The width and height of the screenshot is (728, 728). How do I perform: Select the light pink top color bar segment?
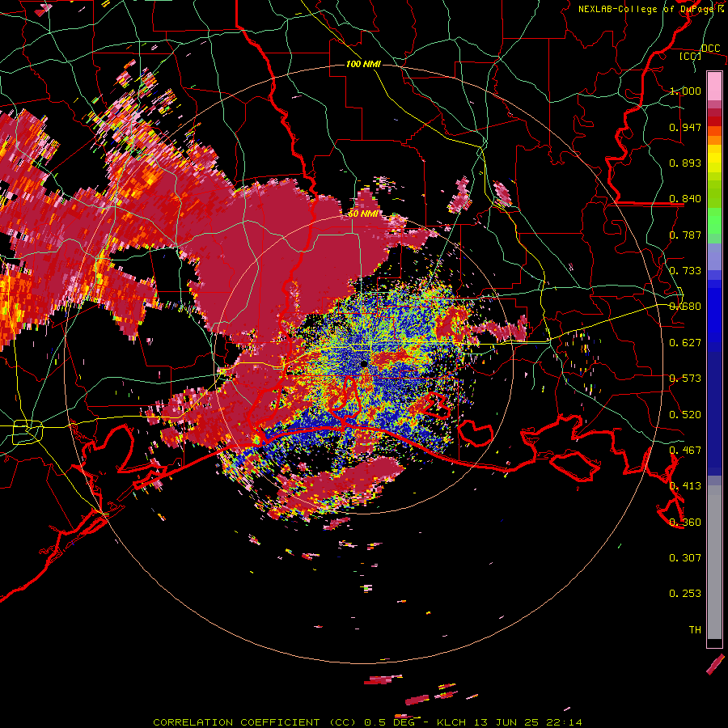[x=714, y=87]
